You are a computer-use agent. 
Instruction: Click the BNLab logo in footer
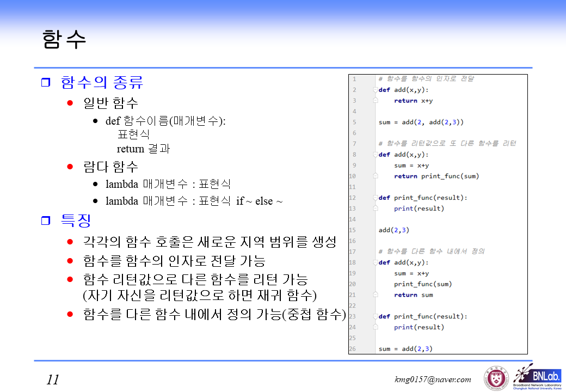[537, 377]
